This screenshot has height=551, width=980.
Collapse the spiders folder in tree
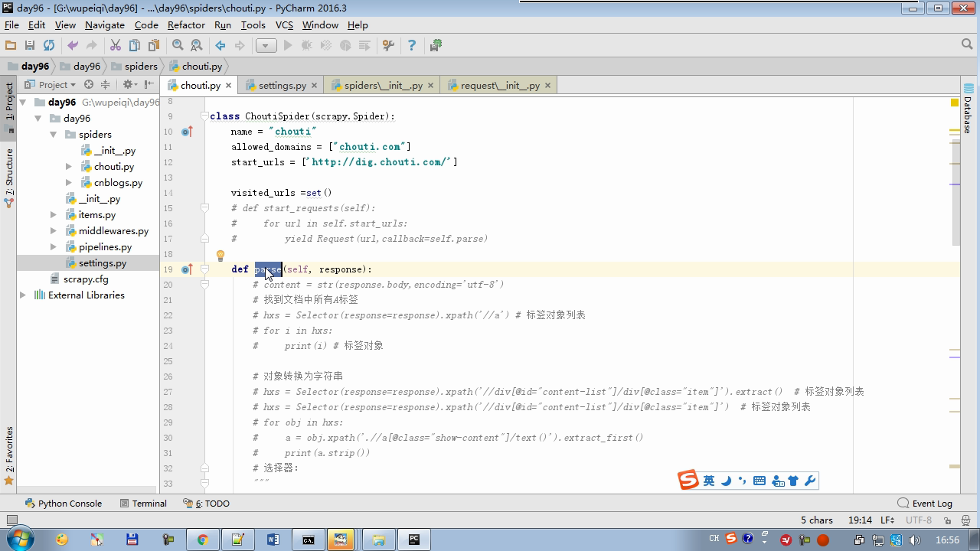(53, 135)
